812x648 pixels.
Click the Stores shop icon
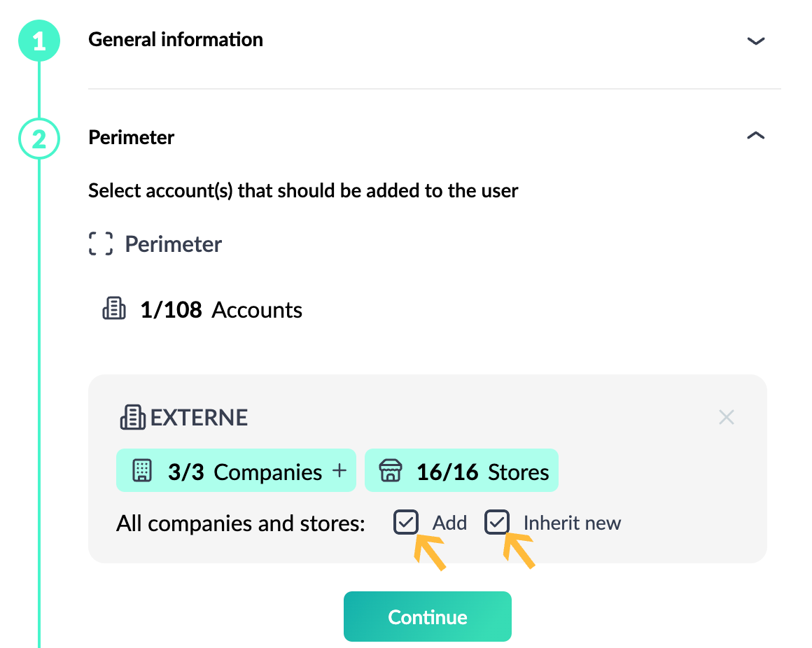point(391,470)
